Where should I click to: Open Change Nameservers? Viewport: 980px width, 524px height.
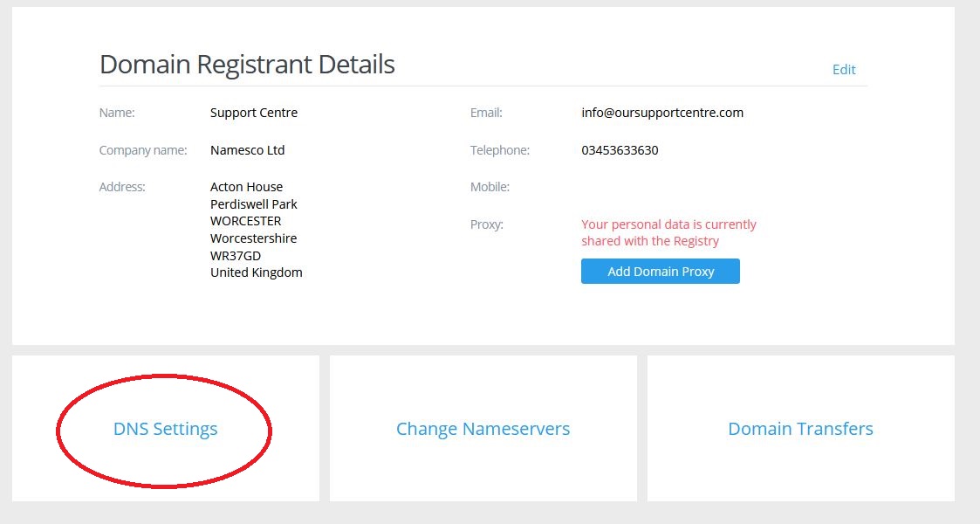[483, 429]
